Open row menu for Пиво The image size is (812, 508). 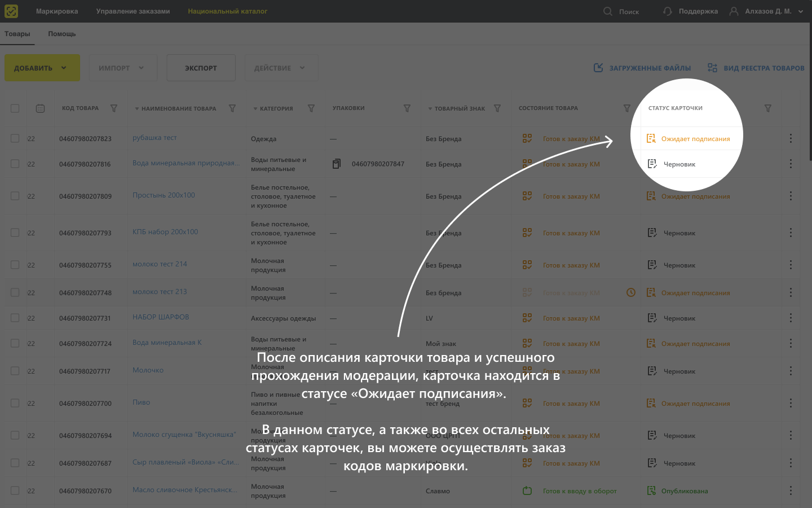[791, 403]
